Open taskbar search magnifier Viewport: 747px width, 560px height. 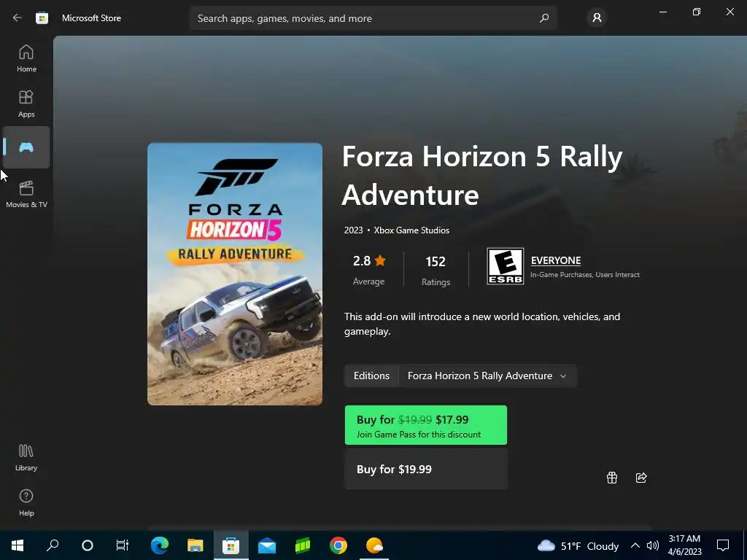[53, 545]
